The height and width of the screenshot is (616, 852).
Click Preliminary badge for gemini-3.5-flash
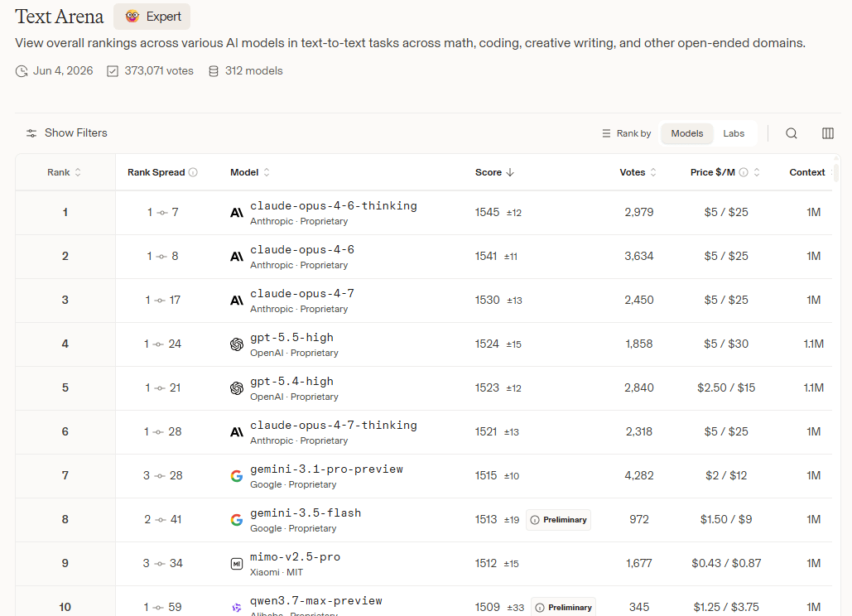pos(558,520)
